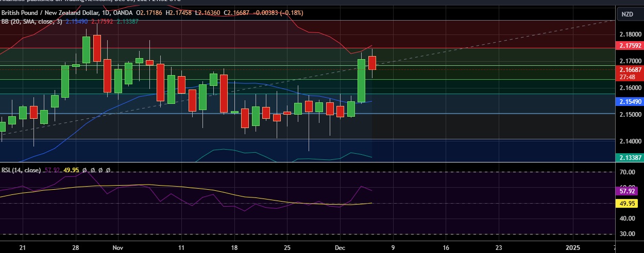This screenshot has height=253, width=644.
Task: Click the 2025 label on the time axis
Action: (573, 247)
